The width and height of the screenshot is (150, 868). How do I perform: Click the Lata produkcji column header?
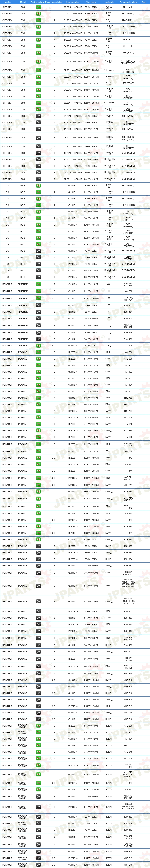73,2
